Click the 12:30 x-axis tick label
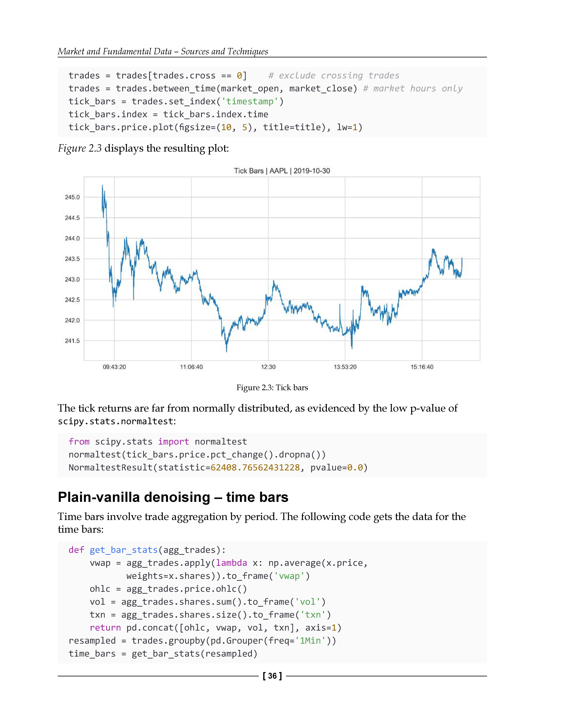This screenshot has width=572, height=728. coord(268,367)
